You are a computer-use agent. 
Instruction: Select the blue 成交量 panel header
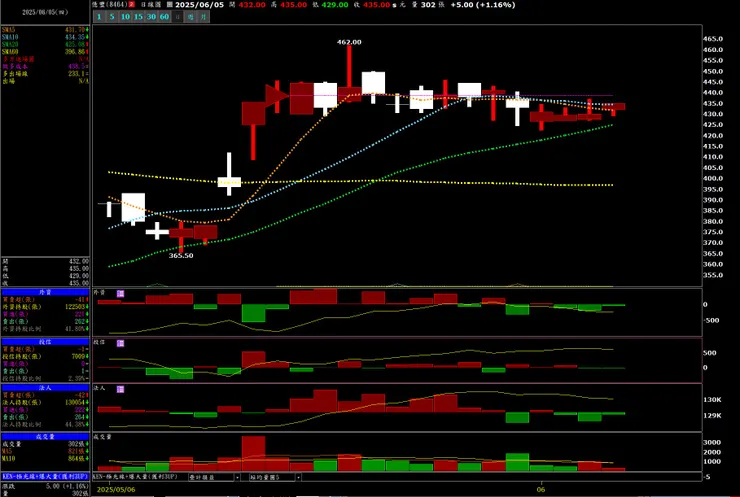click(x=45, y=437)
